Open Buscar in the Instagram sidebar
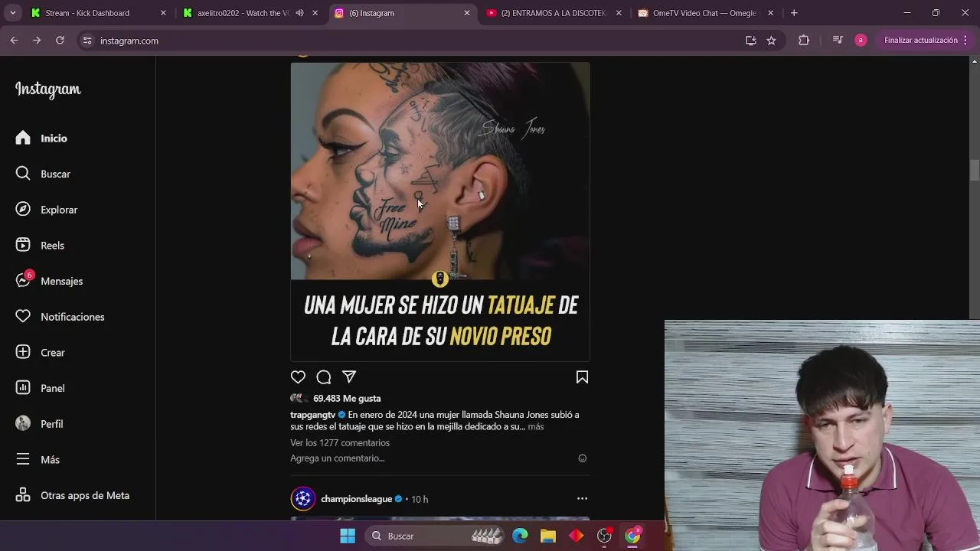 [43, 174]
